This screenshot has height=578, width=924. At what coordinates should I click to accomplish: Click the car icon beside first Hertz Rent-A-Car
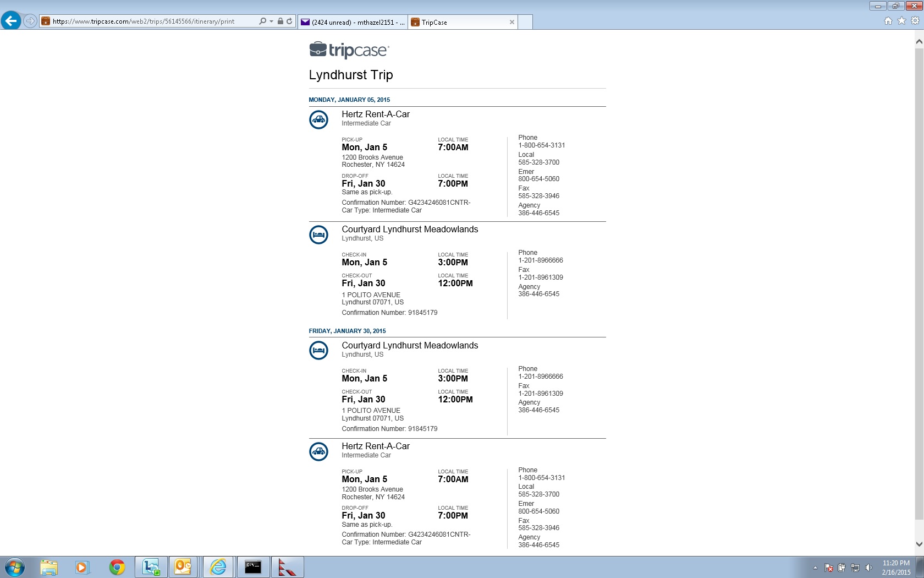pyautogui.click(x=318, y=119)
